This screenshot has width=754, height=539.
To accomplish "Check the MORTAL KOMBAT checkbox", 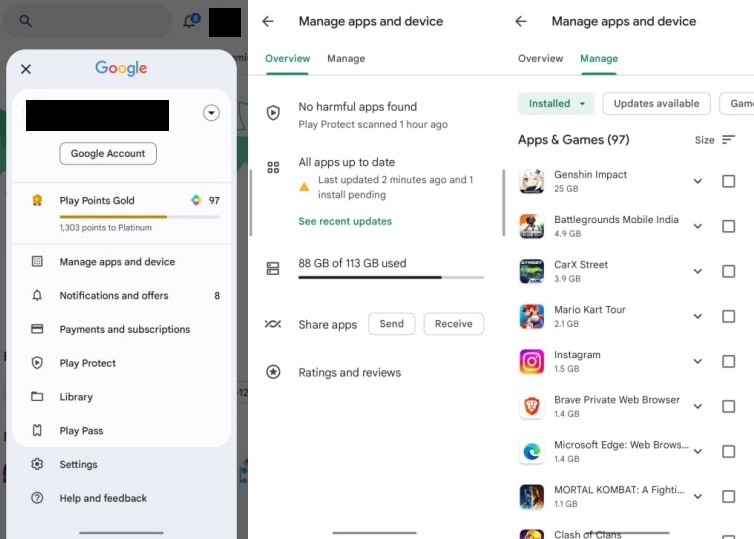I will pos(729,496).
